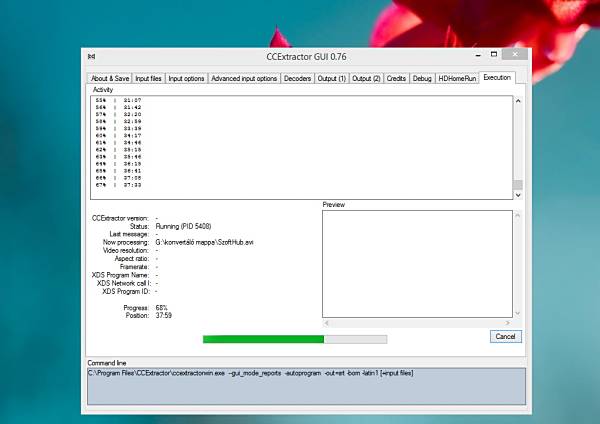Click the 'Running (PID 5408)' status text
Image resolution: width=600 pixels, height=424 pixels.
[183, 226]
